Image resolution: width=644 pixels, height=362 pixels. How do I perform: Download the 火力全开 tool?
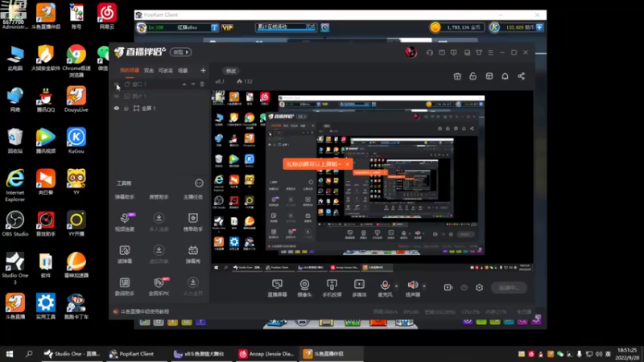pyautogui.click(x=193, y=287)
